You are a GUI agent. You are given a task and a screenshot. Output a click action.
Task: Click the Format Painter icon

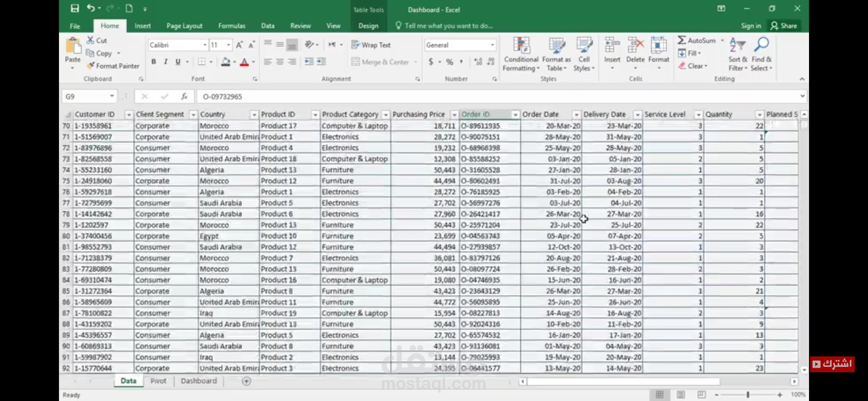coord(91,66)
